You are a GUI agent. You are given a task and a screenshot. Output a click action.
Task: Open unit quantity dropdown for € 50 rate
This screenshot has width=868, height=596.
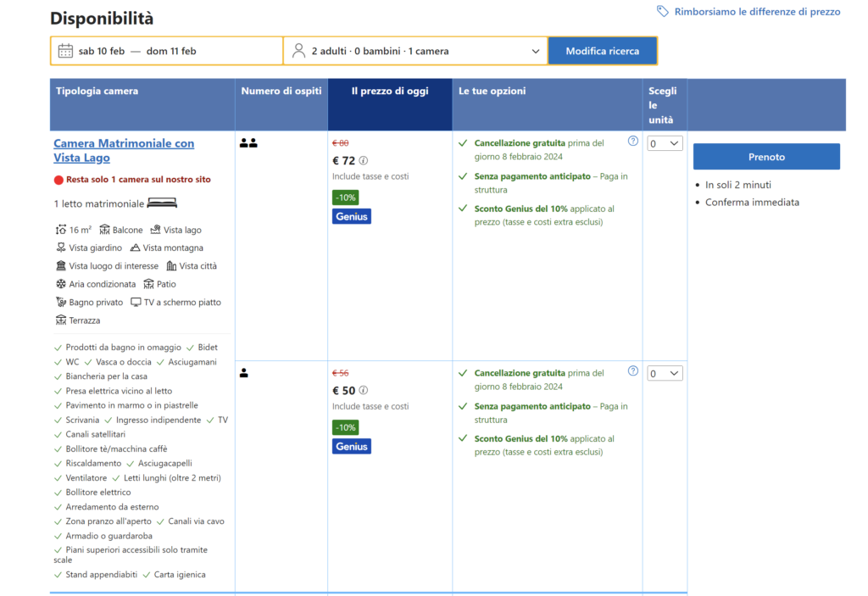(665, 374)
